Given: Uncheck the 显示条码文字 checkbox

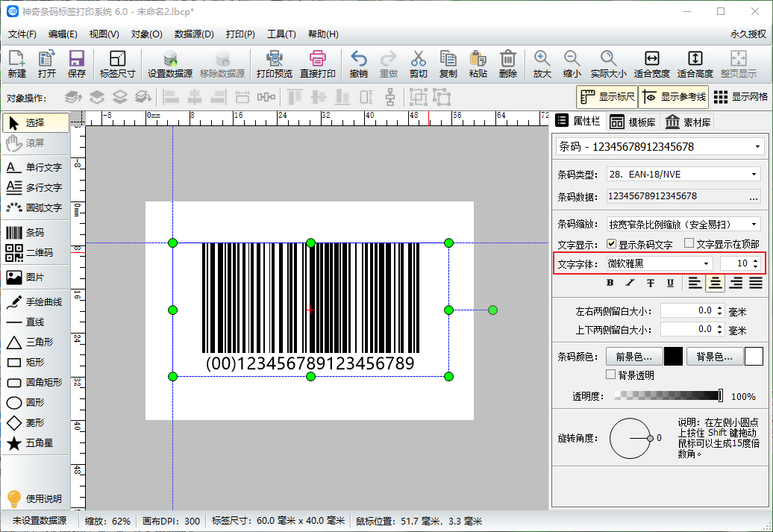Looking at the screenshot, I should coord(611,244).
